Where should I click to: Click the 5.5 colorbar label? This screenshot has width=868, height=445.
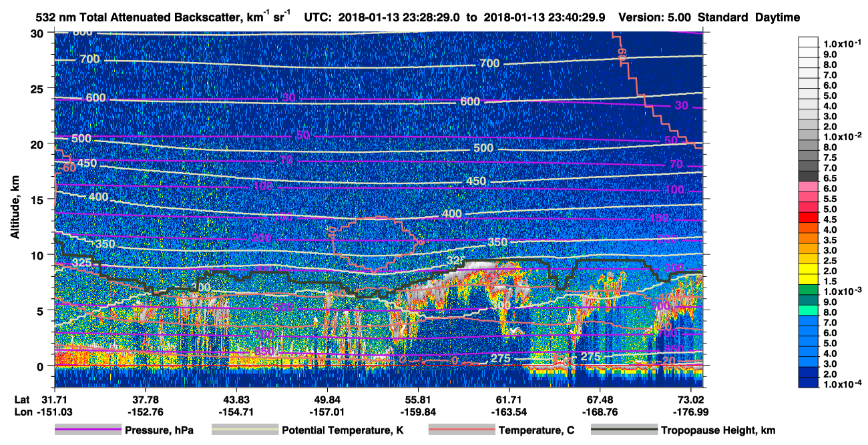coord(831,199)
